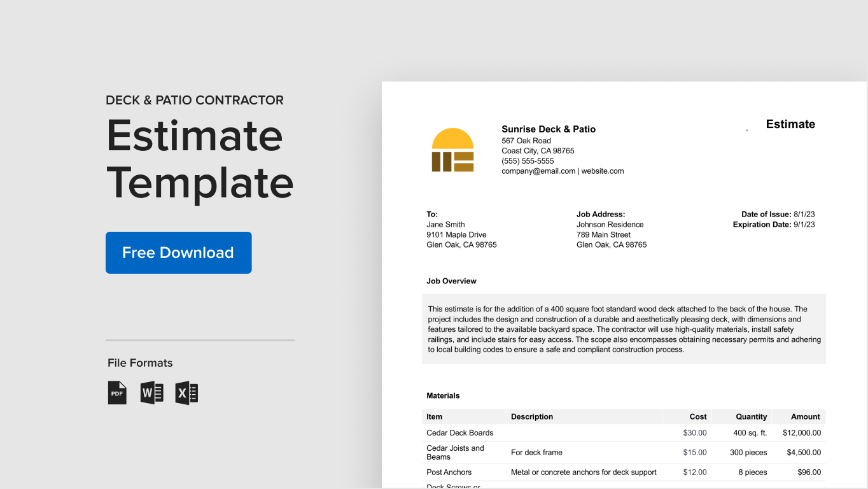
Task: Click the PDF file format icon
Action: coord(117,392)
